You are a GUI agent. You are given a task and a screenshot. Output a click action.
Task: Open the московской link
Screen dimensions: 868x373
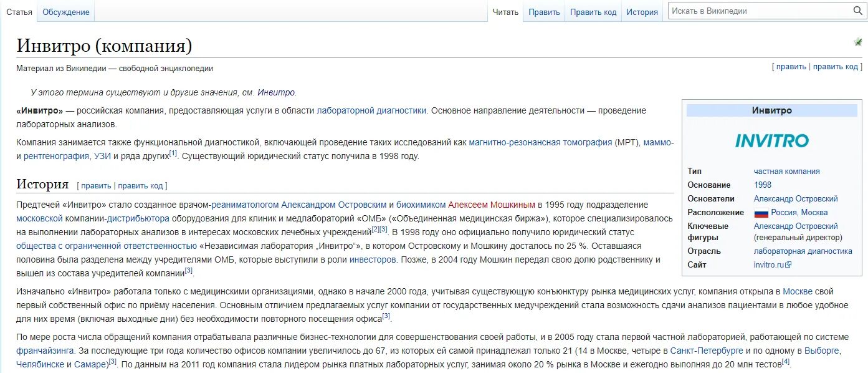click(40, 218)
